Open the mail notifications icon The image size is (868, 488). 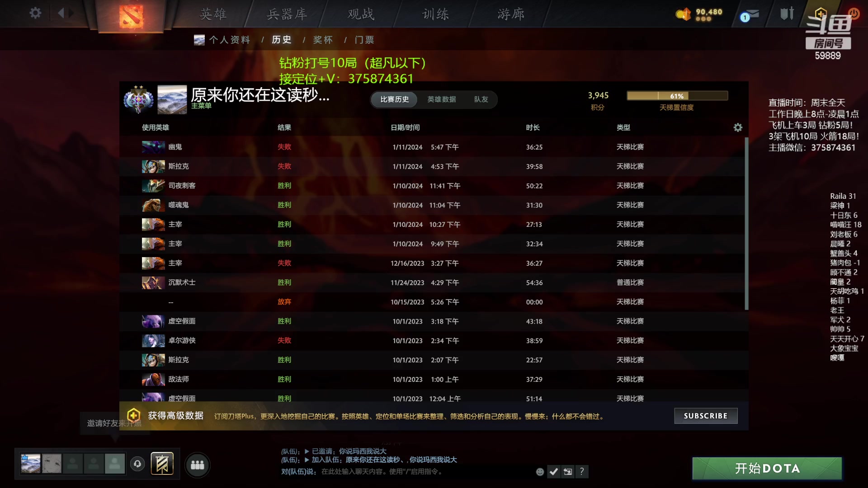click(750, 15)
